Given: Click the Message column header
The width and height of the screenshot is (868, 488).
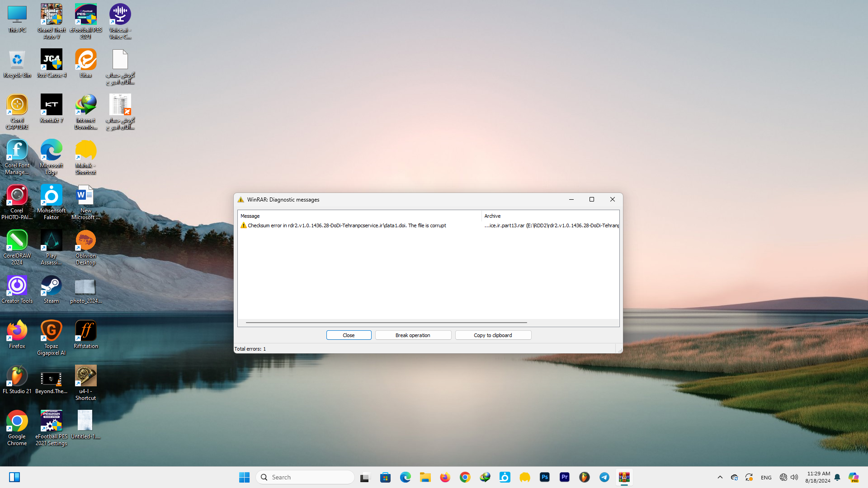Looking at the screenshot, I should (250, 216).
